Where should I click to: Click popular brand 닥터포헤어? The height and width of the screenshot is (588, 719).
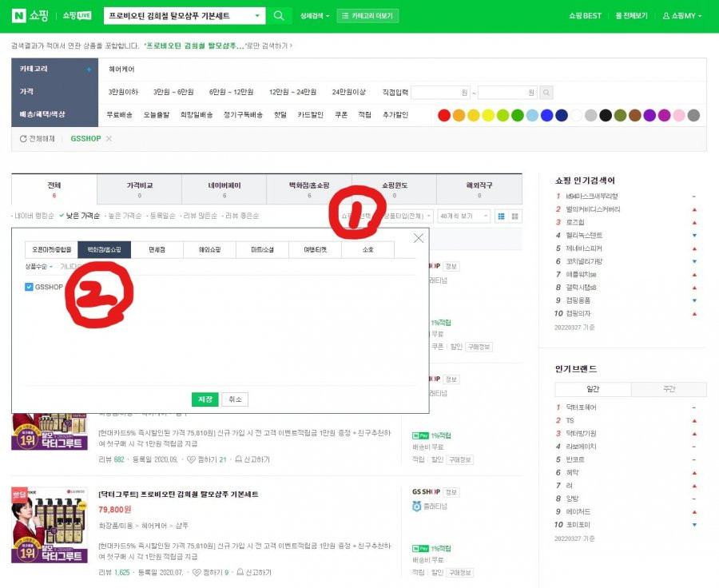click(x=581, y=407)
